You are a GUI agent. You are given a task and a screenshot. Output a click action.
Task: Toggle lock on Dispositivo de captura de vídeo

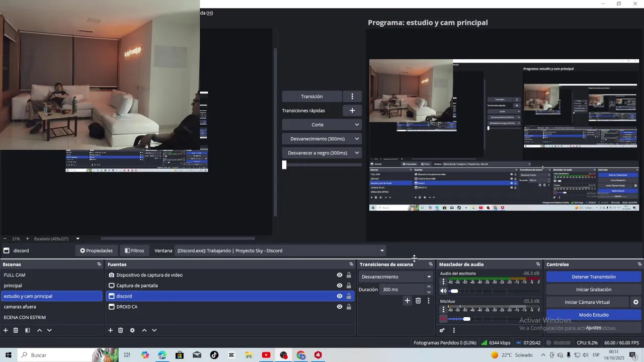coord(349,275)
